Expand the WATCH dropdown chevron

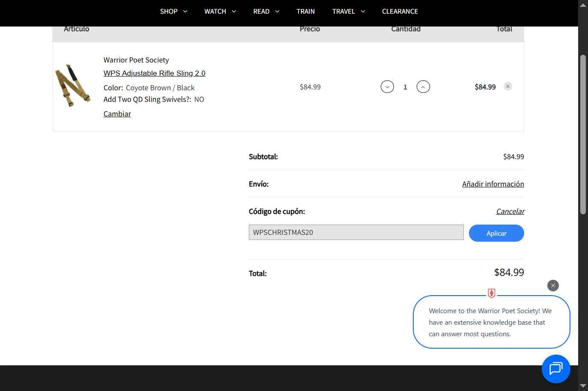(x=234, y=12)
